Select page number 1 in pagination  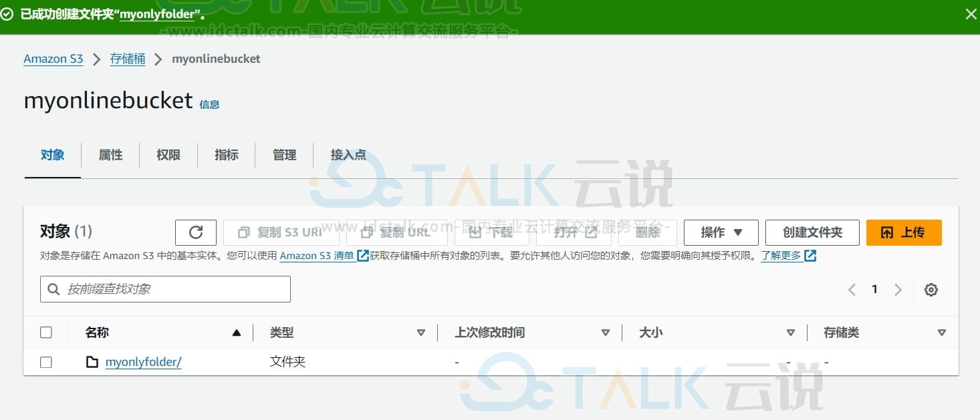click(x=874, y=289)
